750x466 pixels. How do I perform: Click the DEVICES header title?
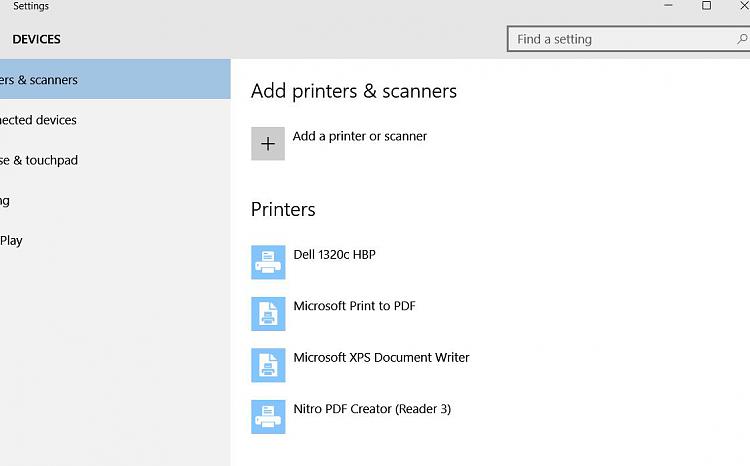tap(36, 39)
